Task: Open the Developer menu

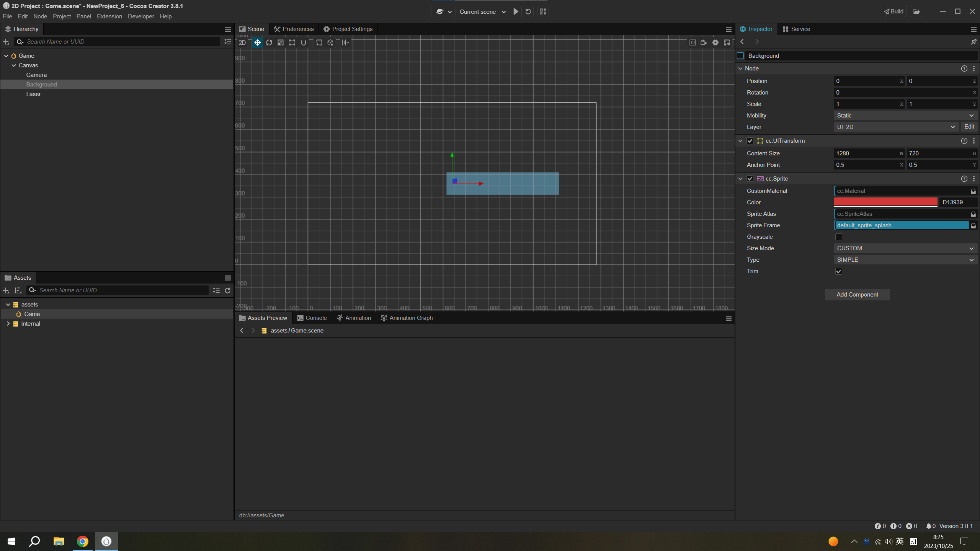Action: pos(141,16)
